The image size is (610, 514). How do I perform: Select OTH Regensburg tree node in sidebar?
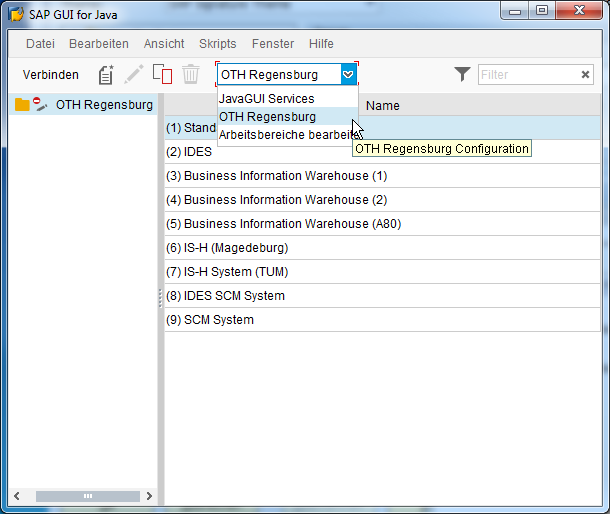click(104, 105)
